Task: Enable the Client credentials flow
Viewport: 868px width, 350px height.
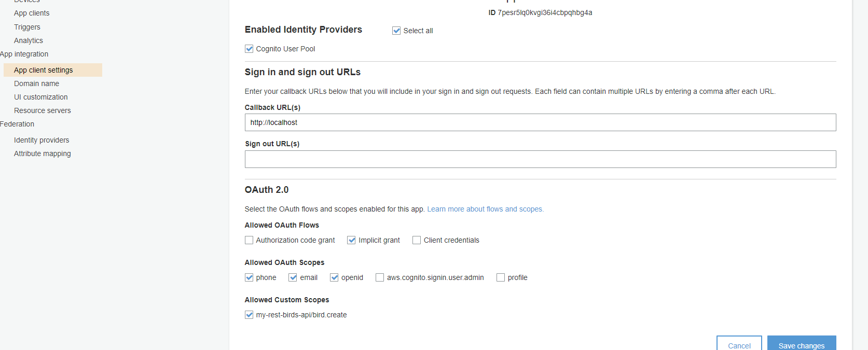Action: [x=417, y=240]
